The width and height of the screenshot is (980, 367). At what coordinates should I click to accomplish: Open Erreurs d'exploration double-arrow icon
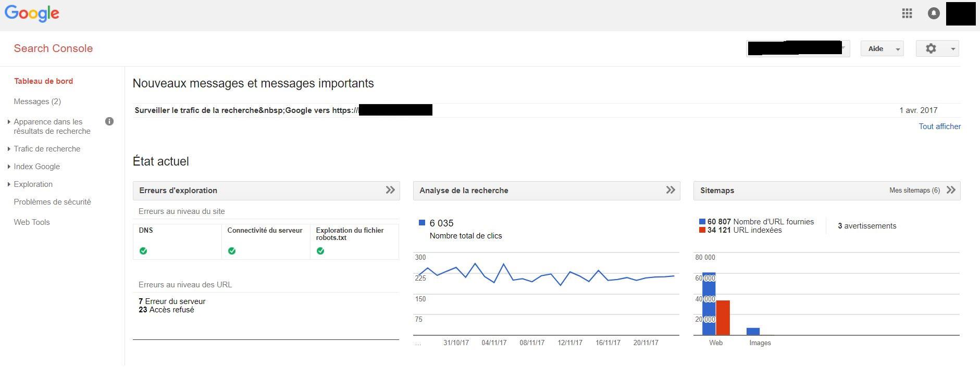click(390, 190)
